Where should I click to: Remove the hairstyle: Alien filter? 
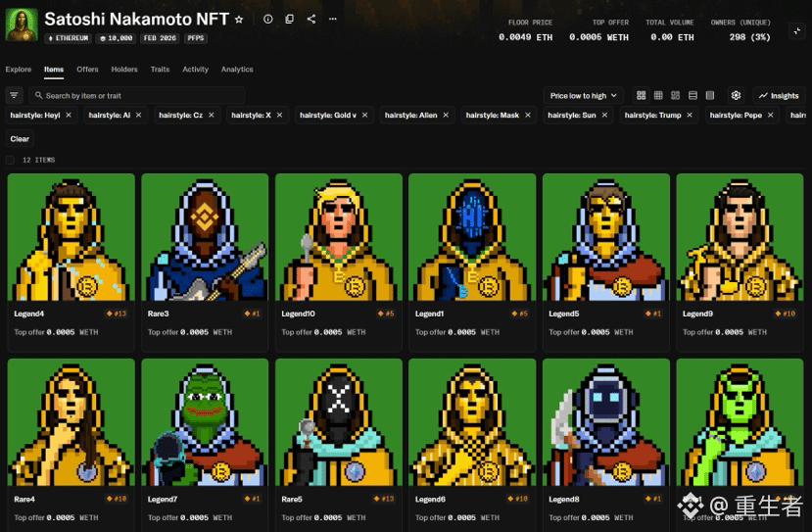tap(446, 115)
